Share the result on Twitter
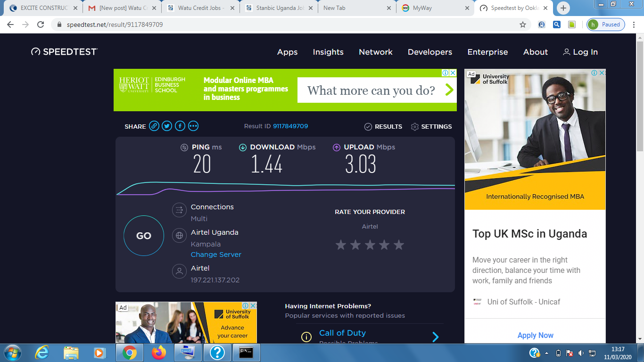The width and height of the screenshot is (644, 362). coord(167,126)
